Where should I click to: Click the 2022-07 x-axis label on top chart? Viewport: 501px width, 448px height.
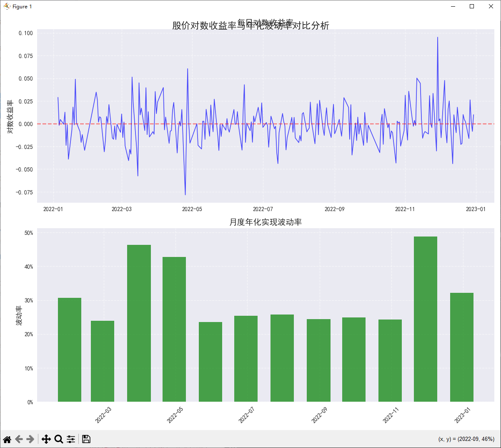coord(263,209)
